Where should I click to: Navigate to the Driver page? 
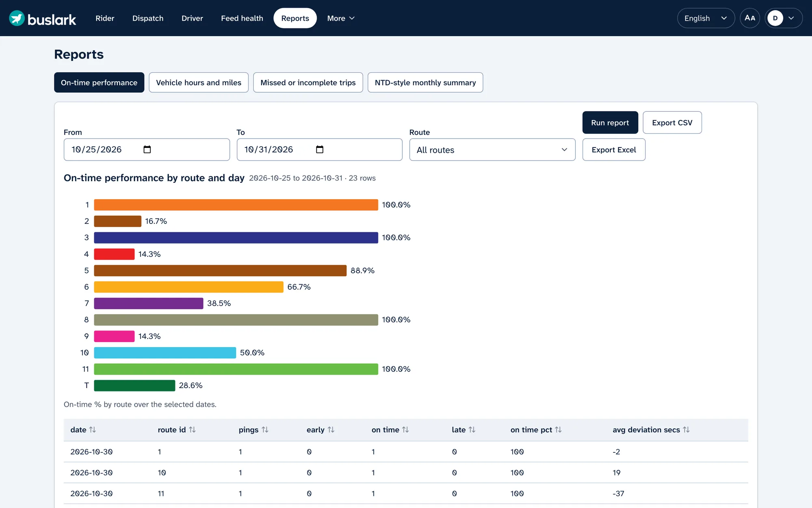click(x=192, y=18)
